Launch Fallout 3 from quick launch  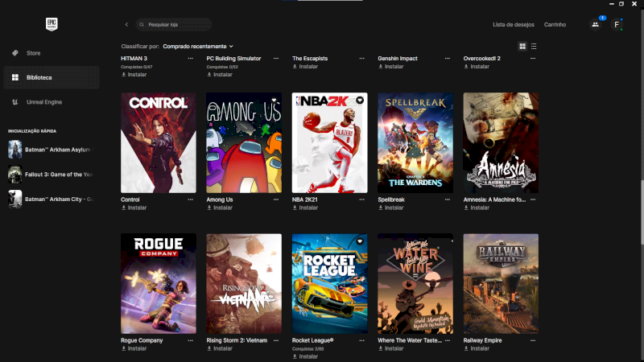(x=51, y=175)
